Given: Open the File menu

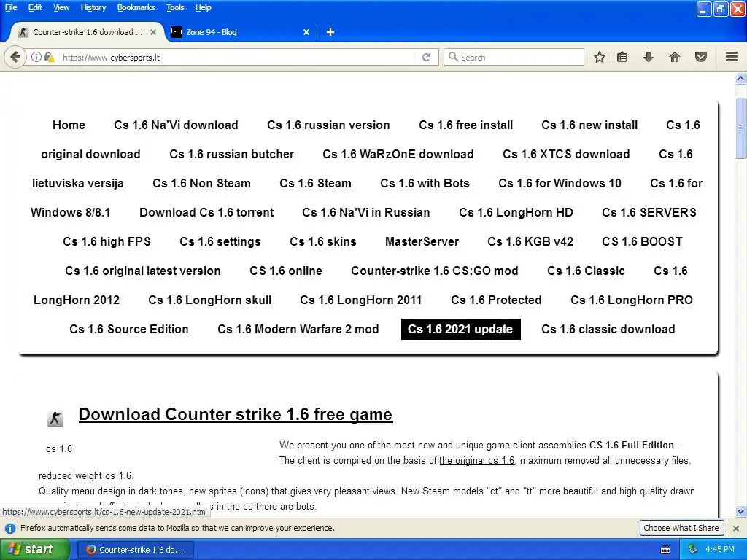Looking at the screenshot, I should [11, 7].
